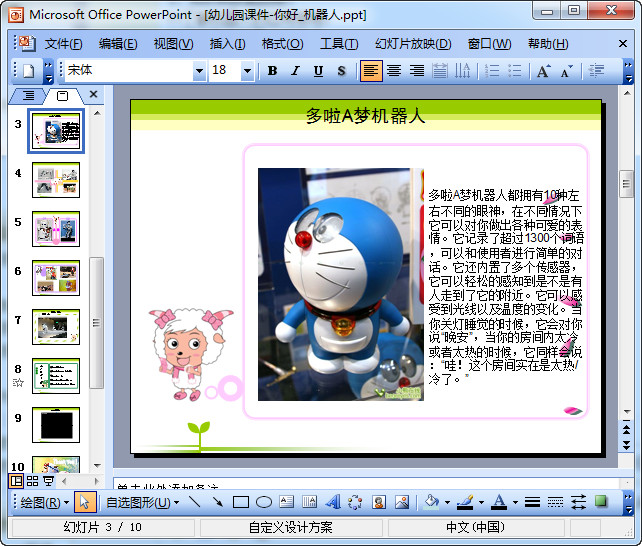The width and height of the screenshot is (642, 546).
Task: Center align the text
Action: click(394, 71)
